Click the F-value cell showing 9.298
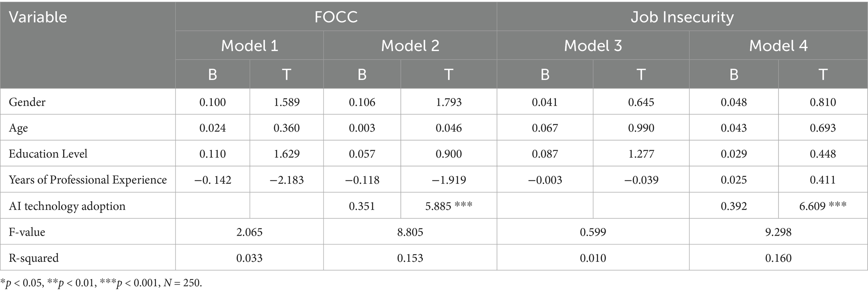Viewport: 868px width, 293px height. [x=778, y=232]
